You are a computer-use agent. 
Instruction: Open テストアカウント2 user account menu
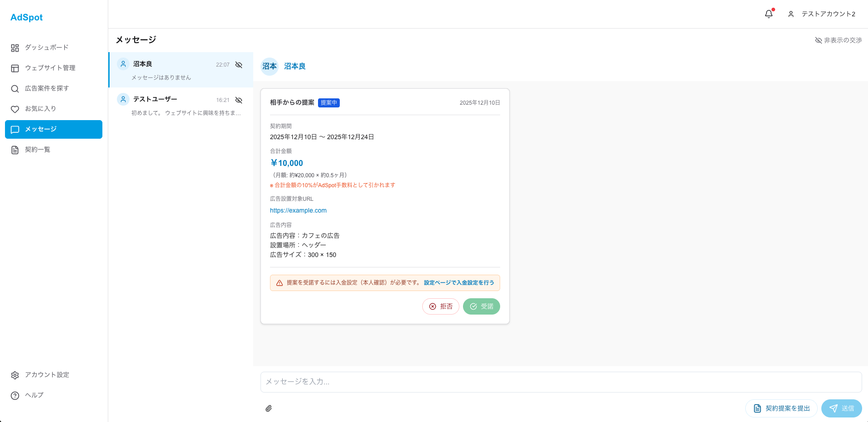pyautogui.click(x=822, y=14)
